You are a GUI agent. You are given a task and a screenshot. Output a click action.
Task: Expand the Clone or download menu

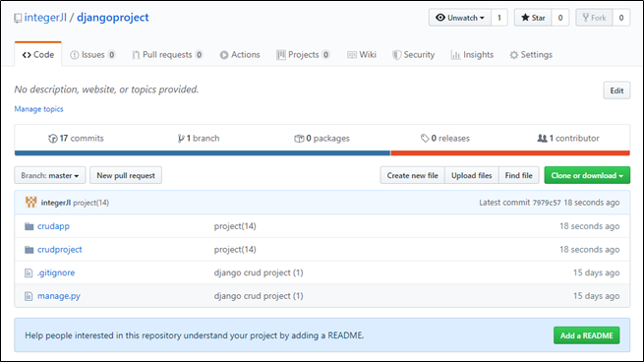[587, 175]
